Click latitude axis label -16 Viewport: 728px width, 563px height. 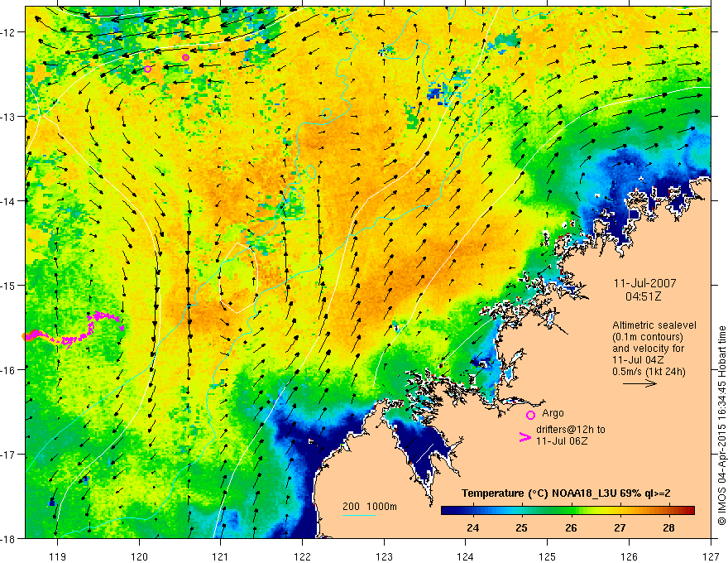click(9, 370)
